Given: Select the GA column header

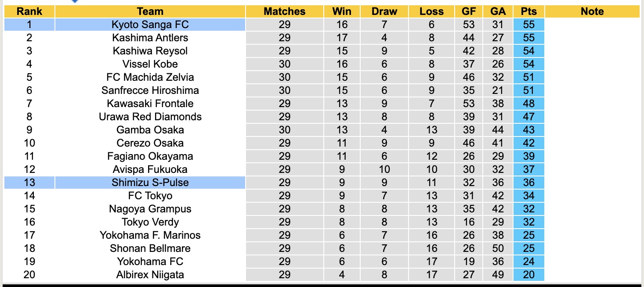Looking at the screenshot, I should [498, 11].
